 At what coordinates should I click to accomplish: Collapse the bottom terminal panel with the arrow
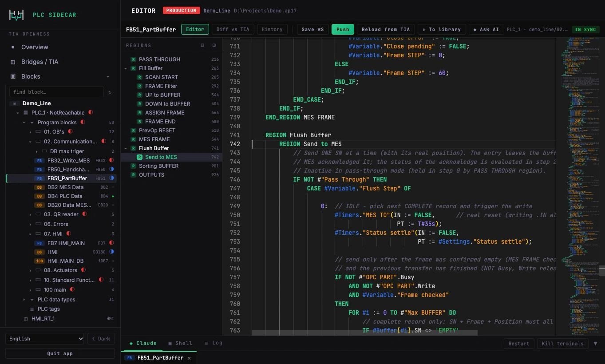595,343
